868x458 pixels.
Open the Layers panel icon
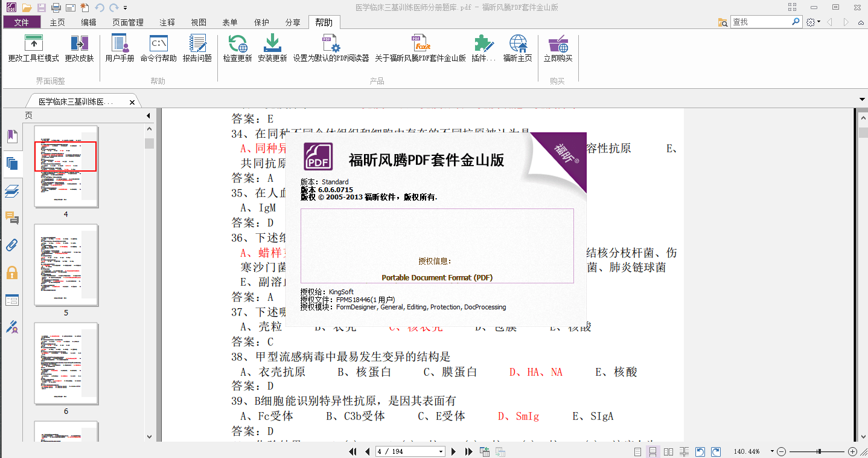[12, 191]
